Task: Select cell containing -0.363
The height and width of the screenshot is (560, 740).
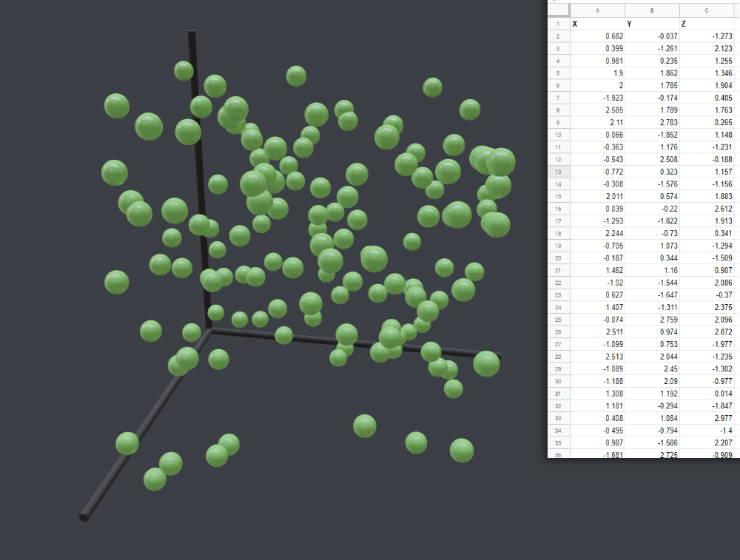Action: click(x=597, y=147)
